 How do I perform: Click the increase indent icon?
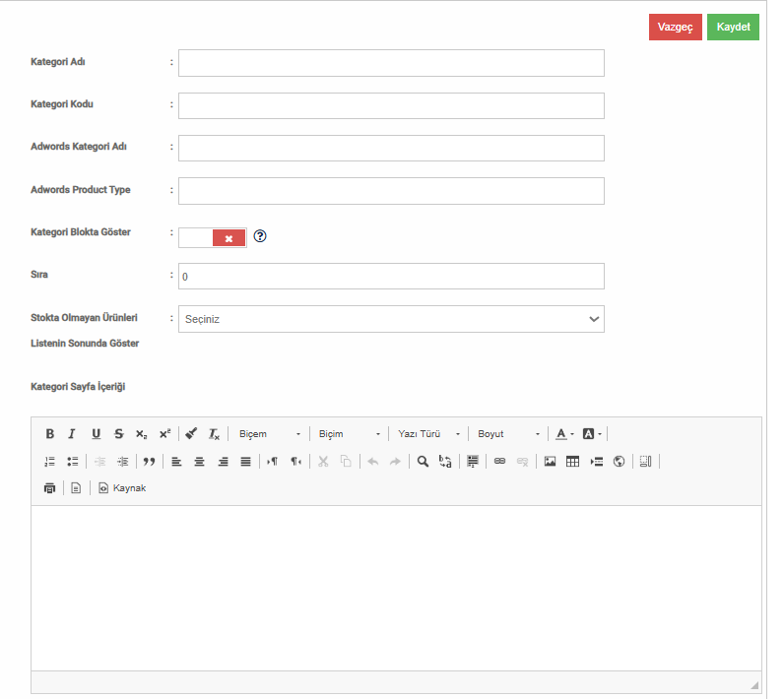tap(122, 461)
